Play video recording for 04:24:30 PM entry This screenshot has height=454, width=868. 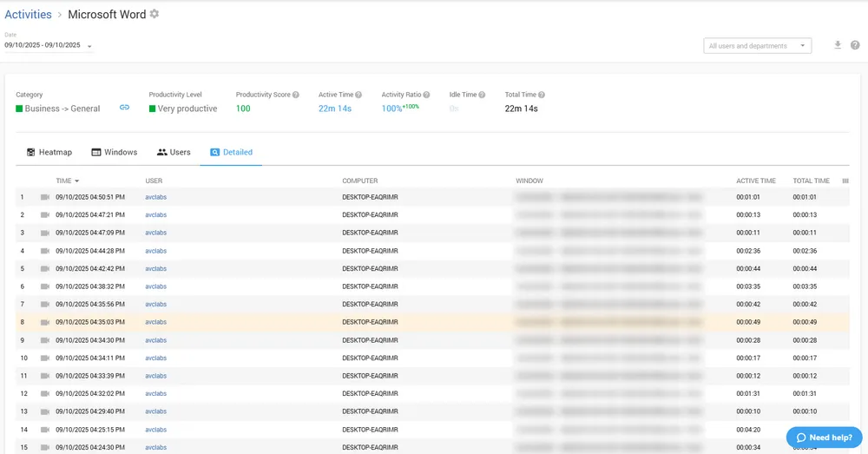pyautogui.click(x=45, y=447)
